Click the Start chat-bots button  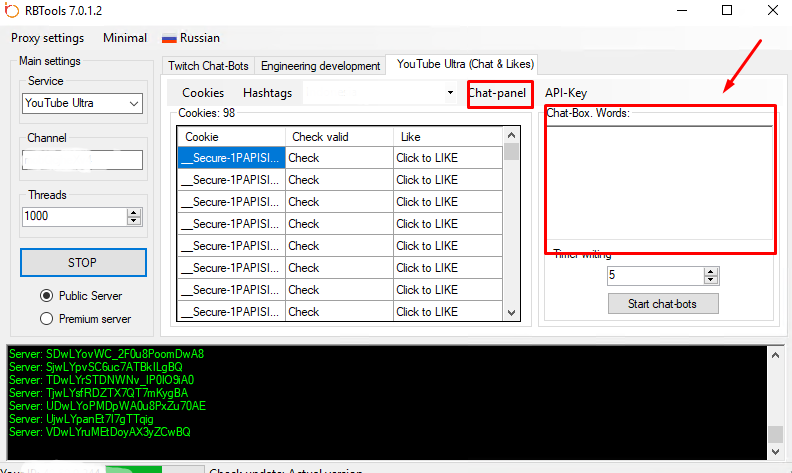click(x=663, y=303)
